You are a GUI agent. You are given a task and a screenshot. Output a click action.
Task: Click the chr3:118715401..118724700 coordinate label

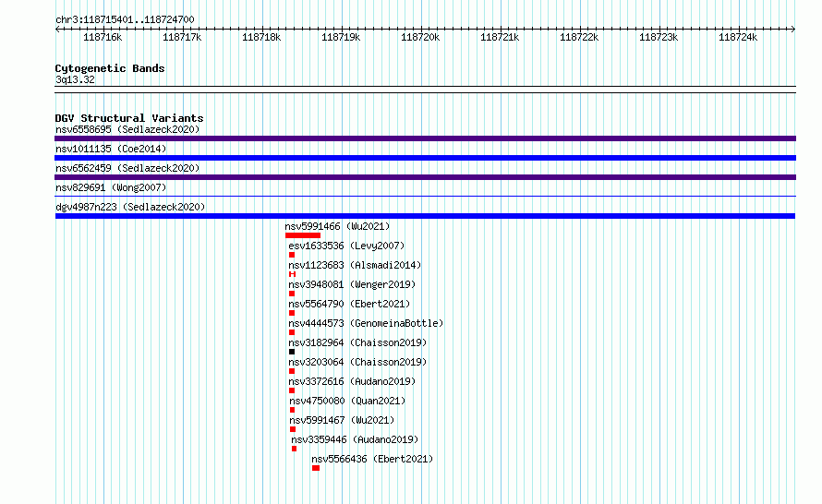pyautogui.click(x=125, y=19)
